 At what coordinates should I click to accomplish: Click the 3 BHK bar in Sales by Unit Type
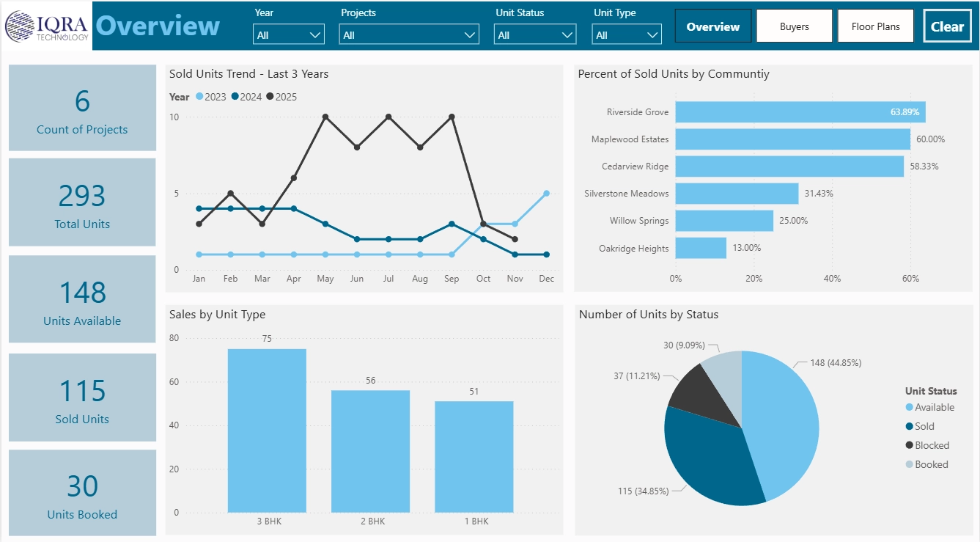[267, 431]
